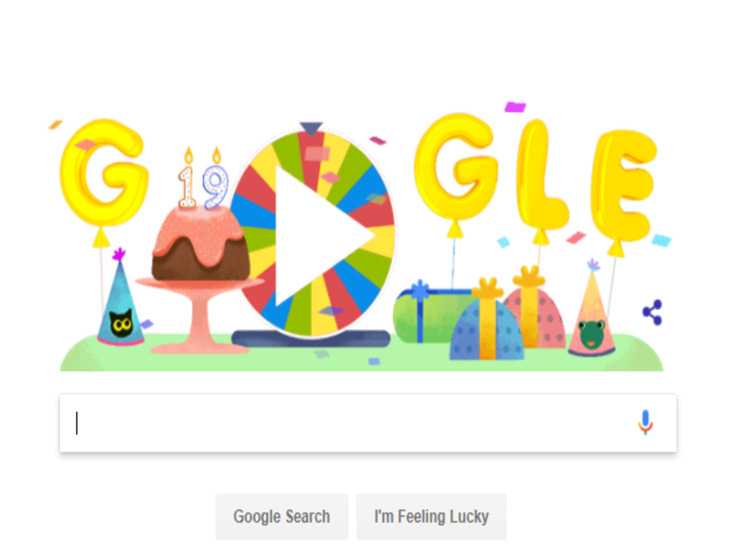
Task: Click the first yellow G balloon
Action: coord(104,172)
